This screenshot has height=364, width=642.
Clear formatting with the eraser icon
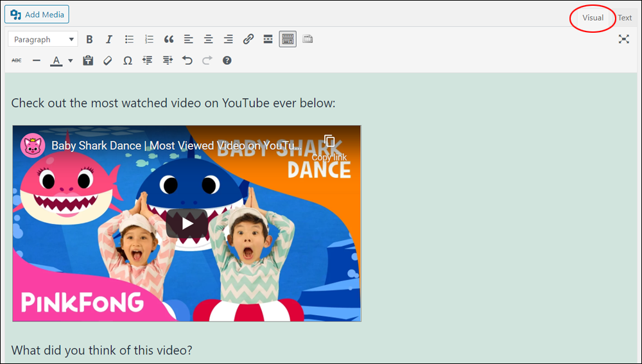(x=108, y=60)
